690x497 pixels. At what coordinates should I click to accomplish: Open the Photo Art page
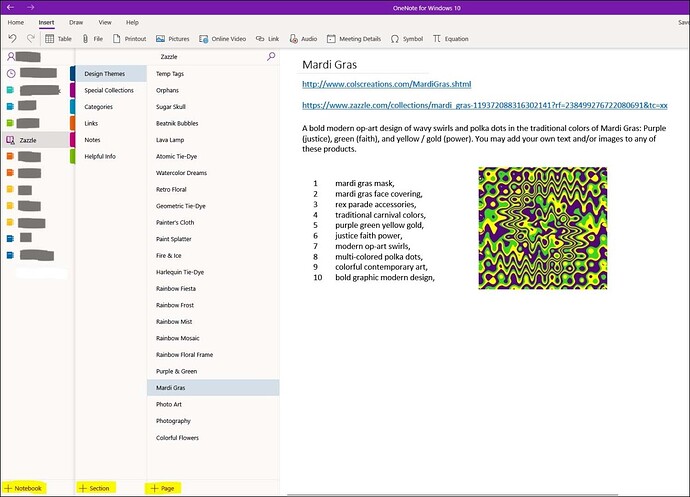[213, 404]
